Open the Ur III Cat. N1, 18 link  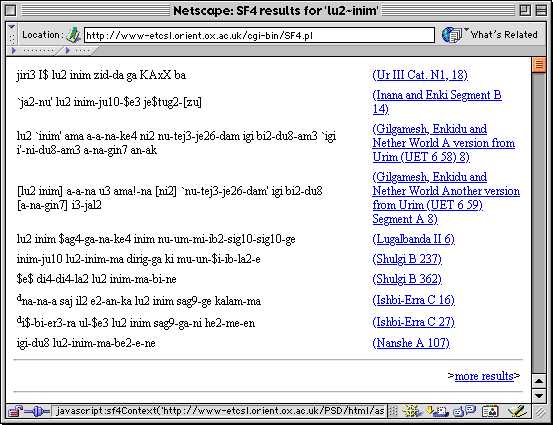[420, 75]
